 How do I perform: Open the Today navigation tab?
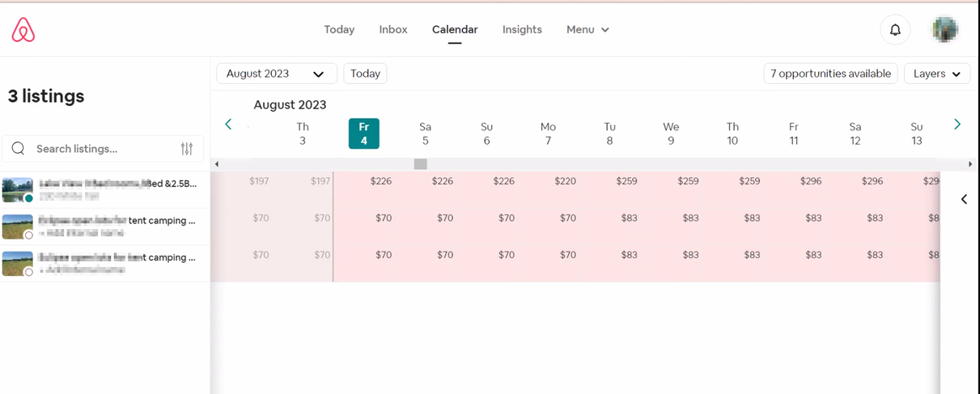point(339,30)
